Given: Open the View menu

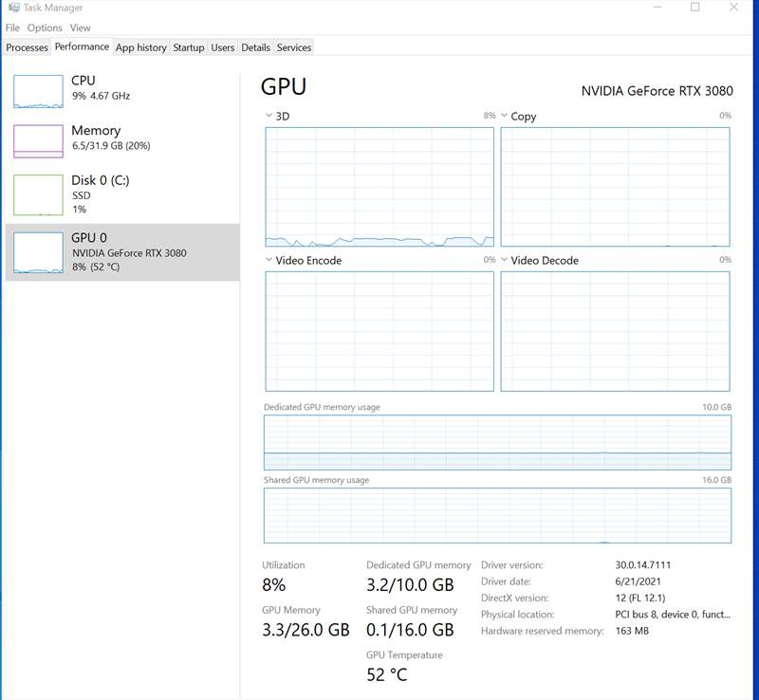Looking at the screenshot, I should tap(80, 28).
